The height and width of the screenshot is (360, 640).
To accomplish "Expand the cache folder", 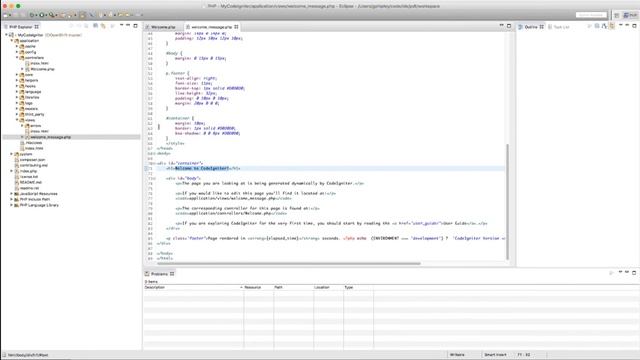I will coord(17,47).
